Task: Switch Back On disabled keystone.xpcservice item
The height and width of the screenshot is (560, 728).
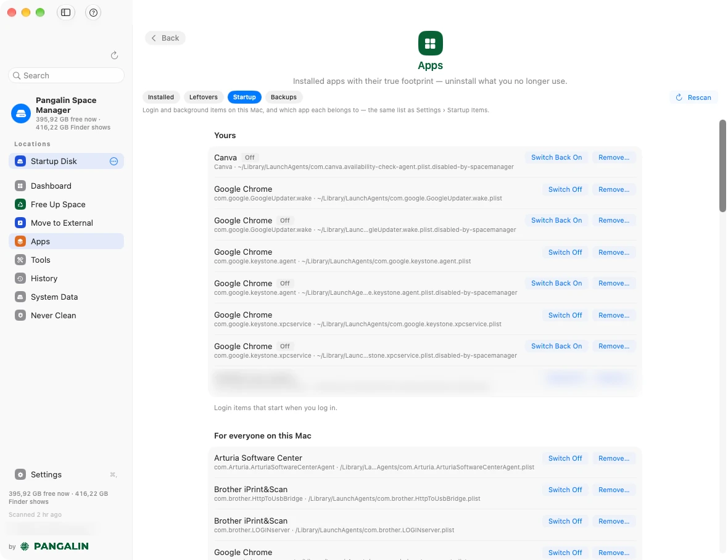Action: point(556,346)
